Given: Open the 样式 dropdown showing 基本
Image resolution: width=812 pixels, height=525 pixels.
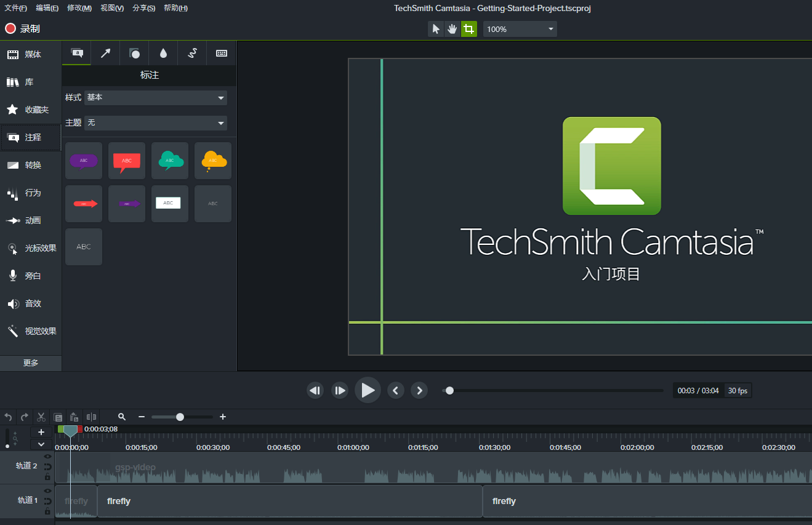Looking at the screenshot, I should (155, 97).
